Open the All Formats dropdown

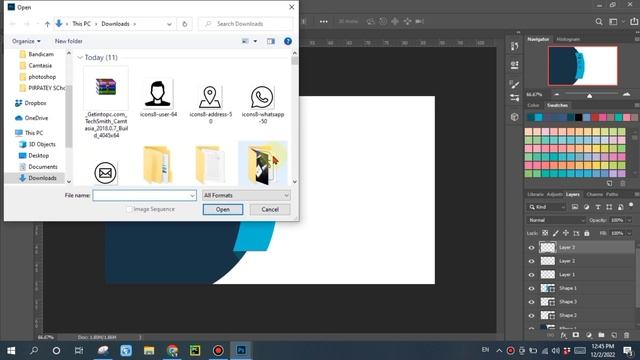246,196
